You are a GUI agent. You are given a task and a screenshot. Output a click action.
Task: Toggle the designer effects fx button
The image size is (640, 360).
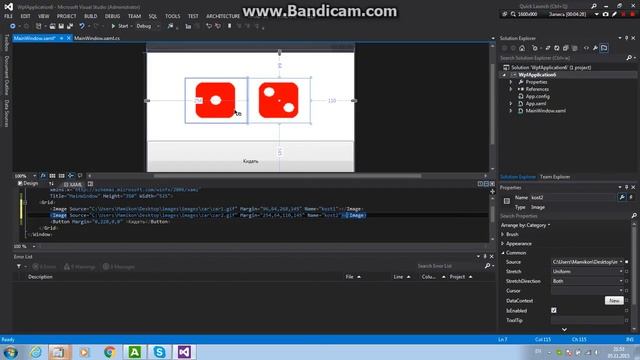point(43,176)
